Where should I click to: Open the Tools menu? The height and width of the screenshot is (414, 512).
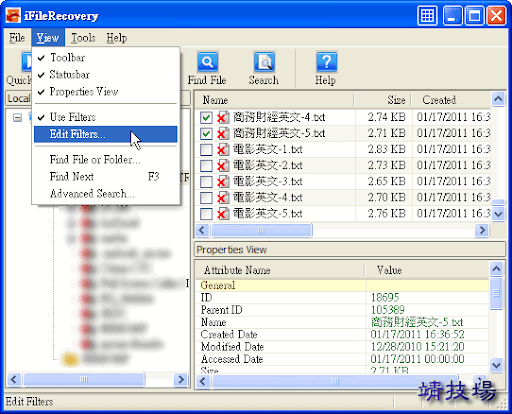(x=83, y=38)
